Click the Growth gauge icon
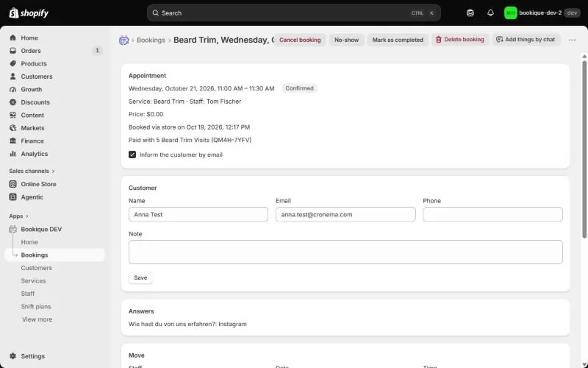The image size is (588, 368). click(12, 89)
